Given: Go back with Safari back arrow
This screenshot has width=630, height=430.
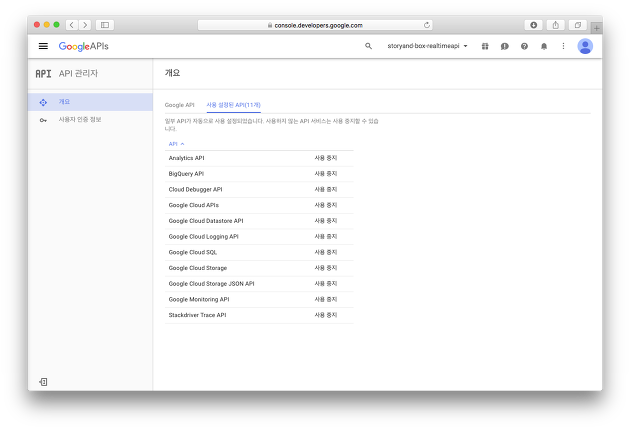Looking at the screenshot, I should tap(72, 25).
